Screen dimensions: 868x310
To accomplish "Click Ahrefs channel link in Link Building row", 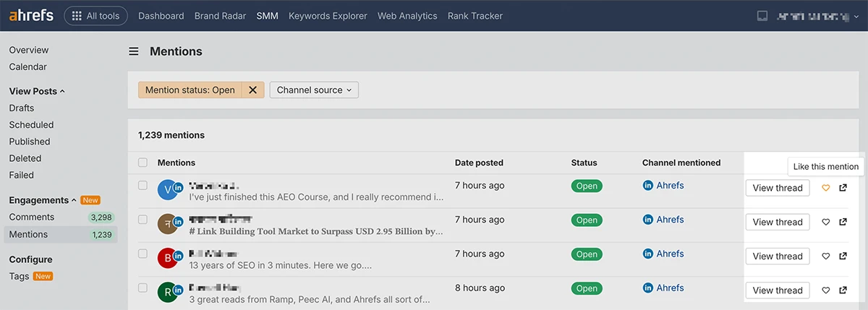I will click(670, 220).
